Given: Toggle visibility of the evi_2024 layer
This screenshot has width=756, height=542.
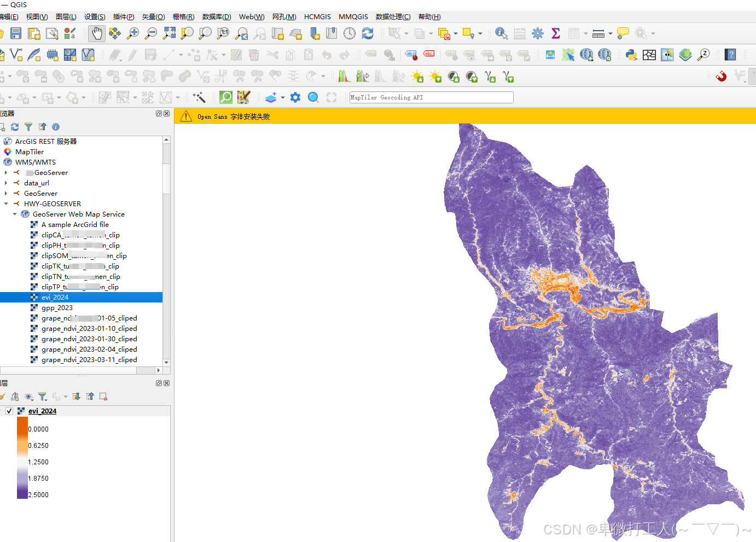Looking at the screenshot, I should (9, 410).
